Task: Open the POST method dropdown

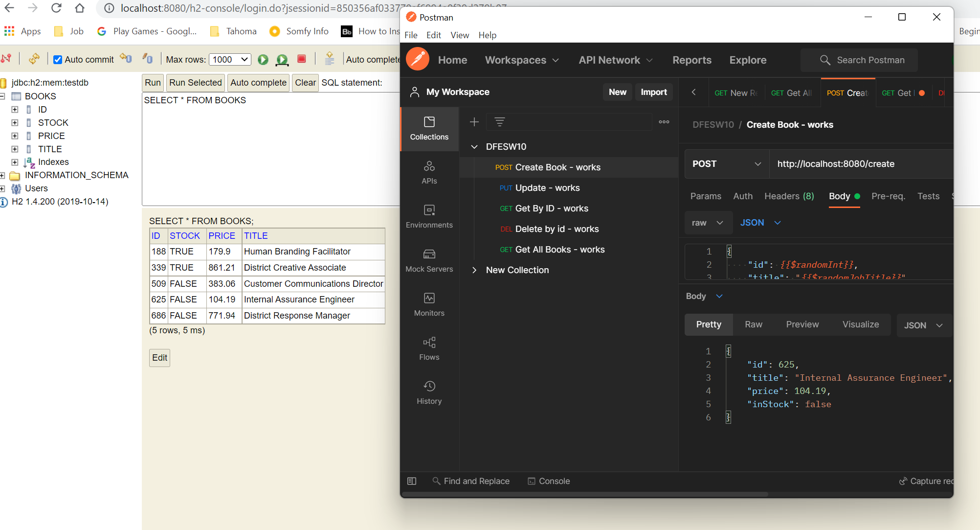Action: tap(726, 163)
